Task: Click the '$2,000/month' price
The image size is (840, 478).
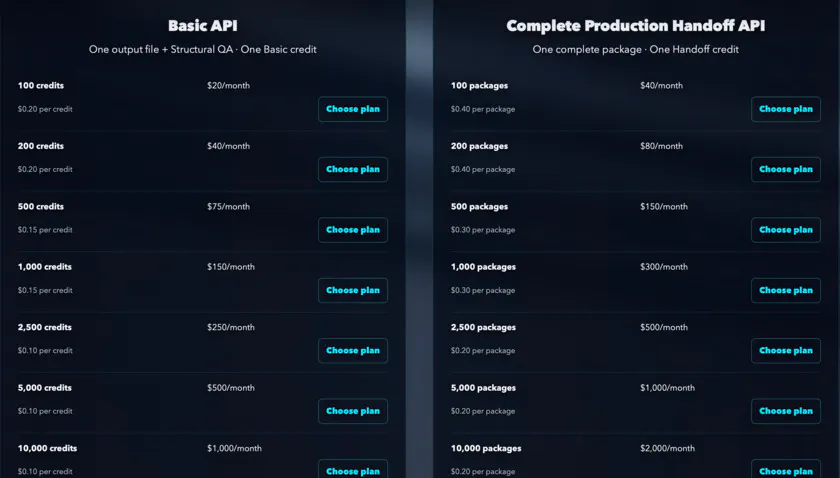Action: tap(668, 449)
